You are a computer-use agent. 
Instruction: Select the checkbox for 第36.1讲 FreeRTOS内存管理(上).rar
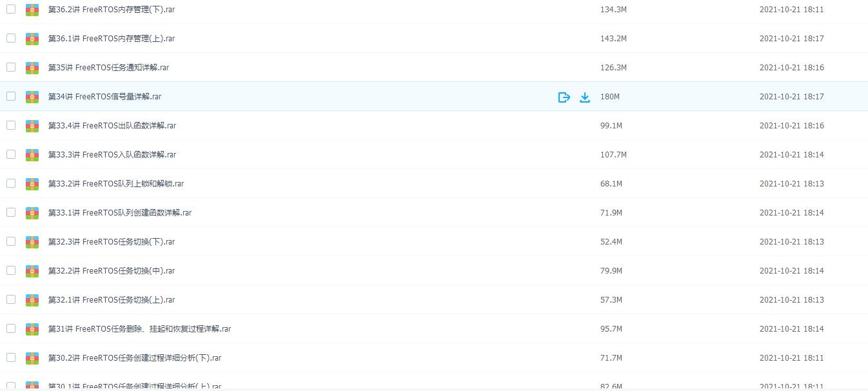(11, 38)
